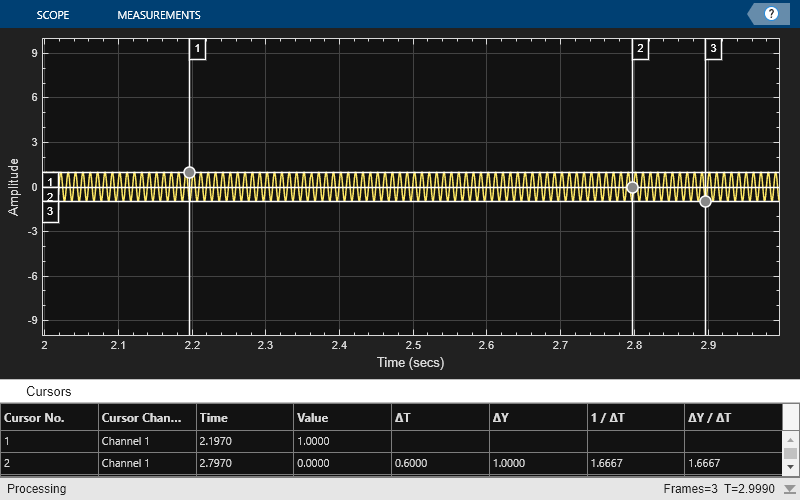Open the MEASUREMENTS tab
The image size is (800, 500).
pos(158,15)
